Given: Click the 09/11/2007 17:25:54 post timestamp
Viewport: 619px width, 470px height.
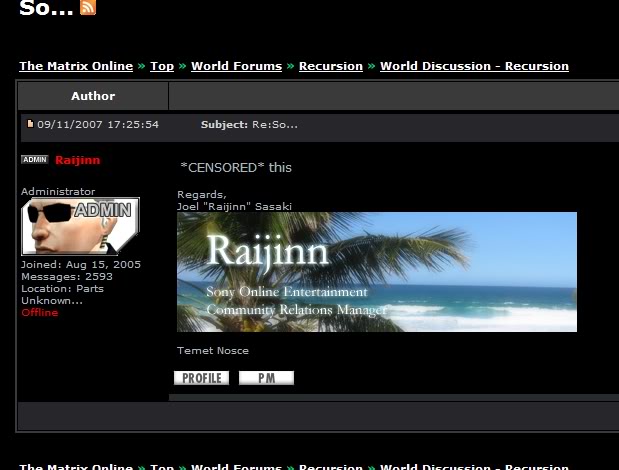Looking at the screenshot, I should point(98,125).
